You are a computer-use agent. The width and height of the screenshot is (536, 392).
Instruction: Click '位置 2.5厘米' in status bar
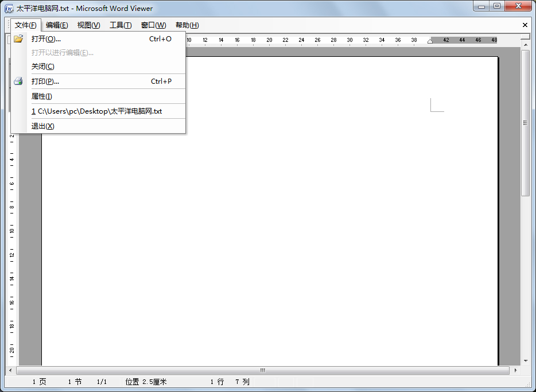[146, 382]
